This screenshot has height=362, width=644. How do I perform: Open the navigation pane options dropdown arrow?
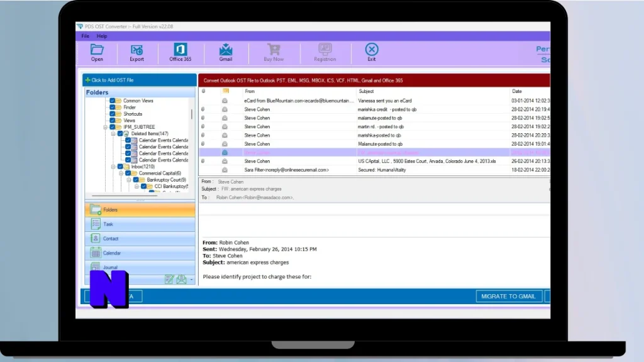tap(191, 280)
